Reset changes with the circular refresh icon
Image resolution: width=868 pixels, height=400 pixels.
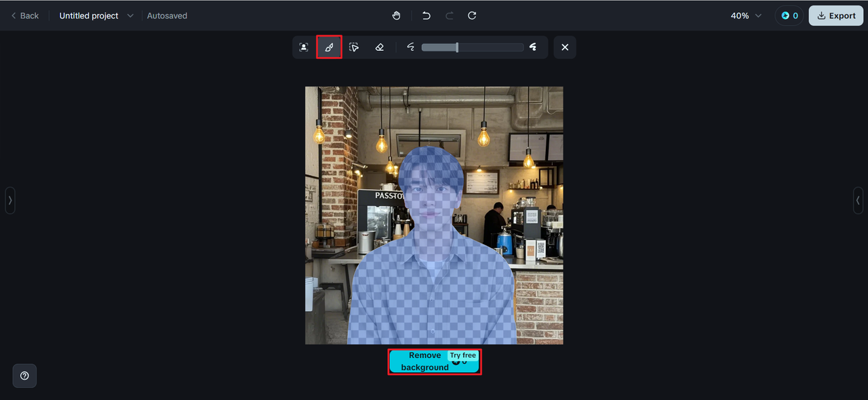tap(472, 16)
